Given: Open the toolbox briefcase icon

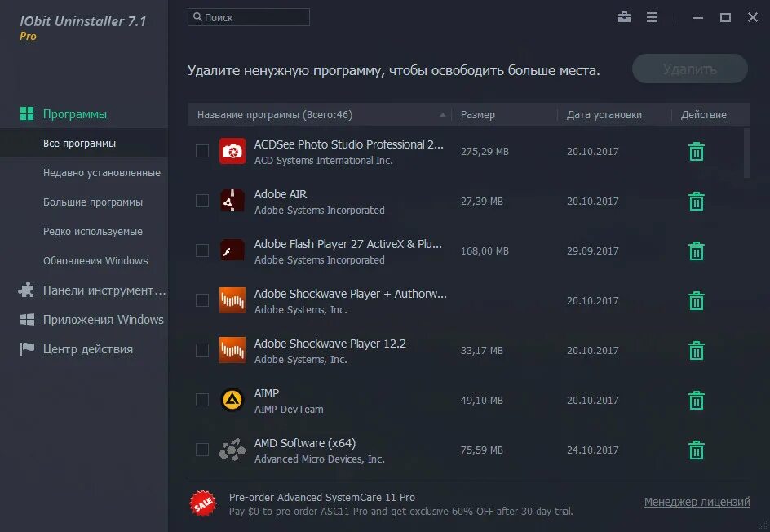Looking at the screenshot, I should click(x=624, y=17).
